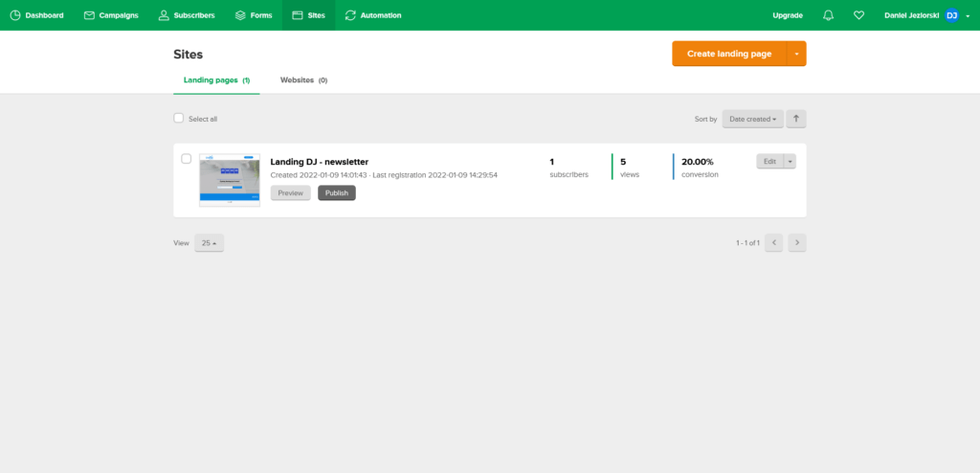The height and width of the screenshot is (473, 980).
Task: Tick the Landing DJ newsletter checkbox
Action: tap(187, 159)
